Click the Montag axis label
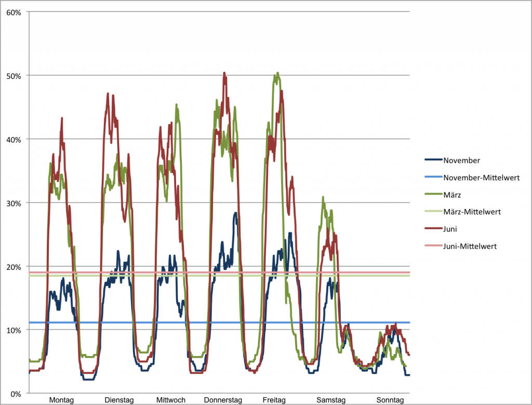 click(x=61, y=400)
